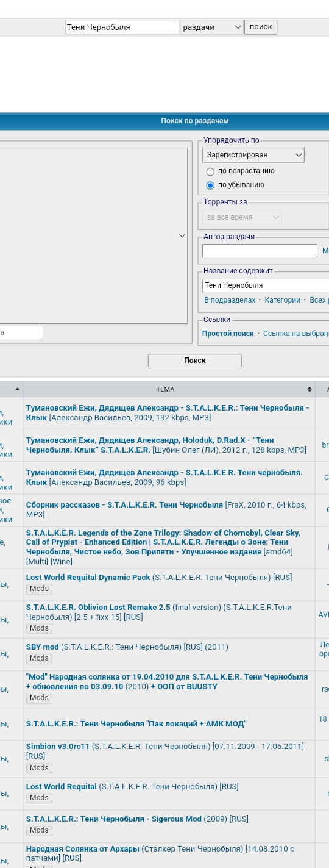The height and width of the screenshot is (868, 329).
Task: Click Mods tag under Simbion v3.0rc11
Action: [39, 768]
